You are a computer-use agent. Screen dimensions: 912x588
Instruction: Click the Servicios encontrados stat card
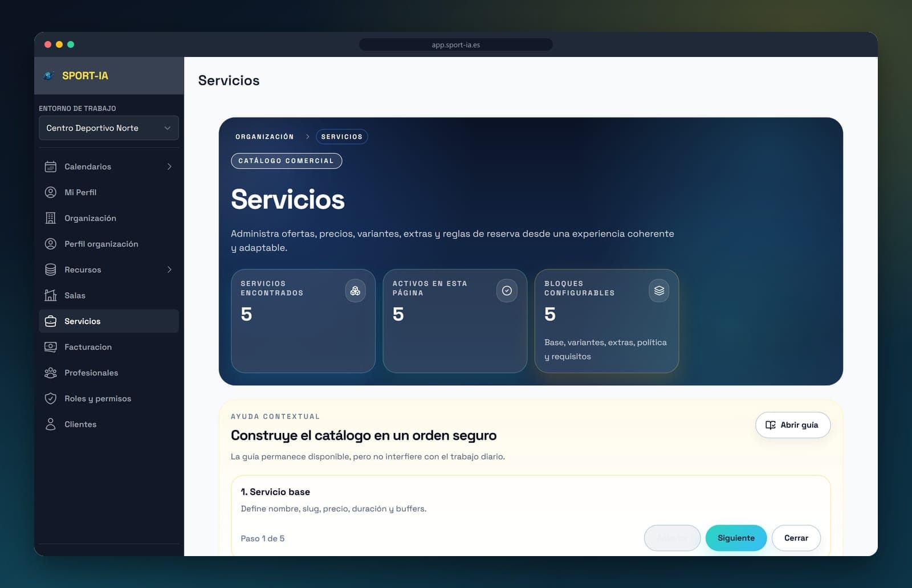(303, 321)
